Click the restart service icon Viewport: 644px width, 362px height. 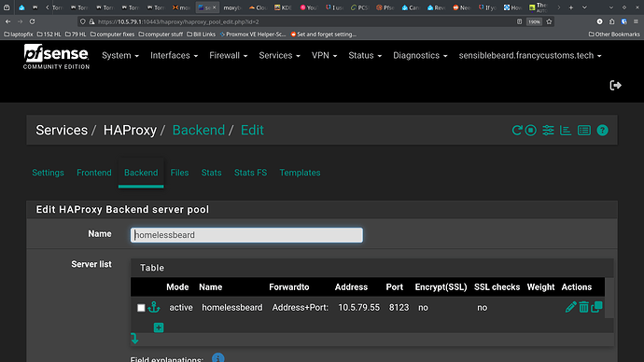pos(517,130)
